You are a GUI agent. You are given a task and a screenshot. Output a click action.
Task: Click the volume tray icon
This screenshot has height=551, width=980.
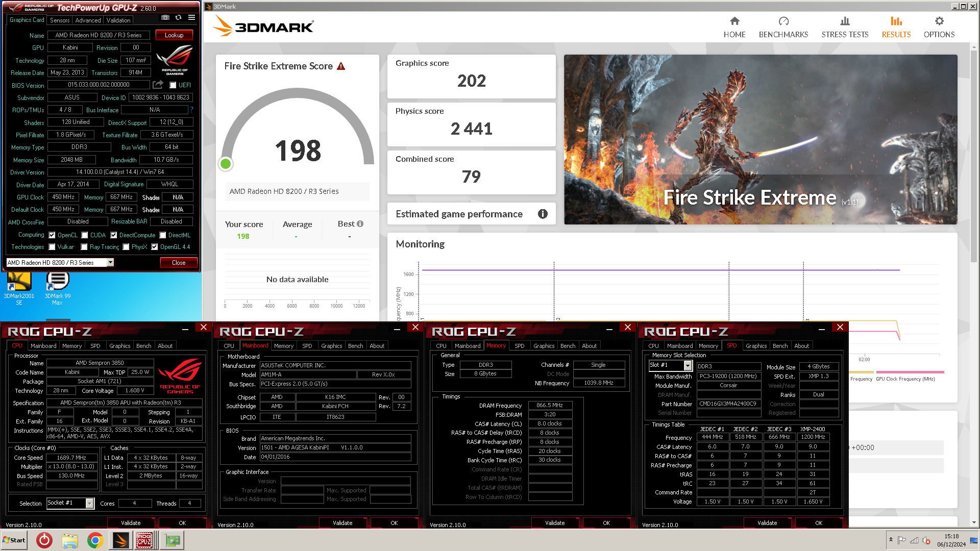pos(926,540)
